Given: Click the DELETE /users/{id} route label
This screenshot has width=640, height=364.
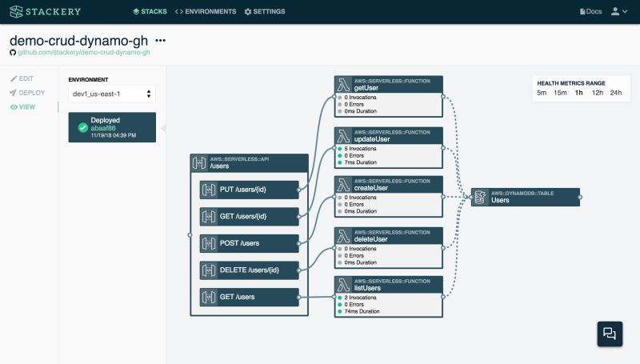Looking at the screenshot, I should (250, 270).
